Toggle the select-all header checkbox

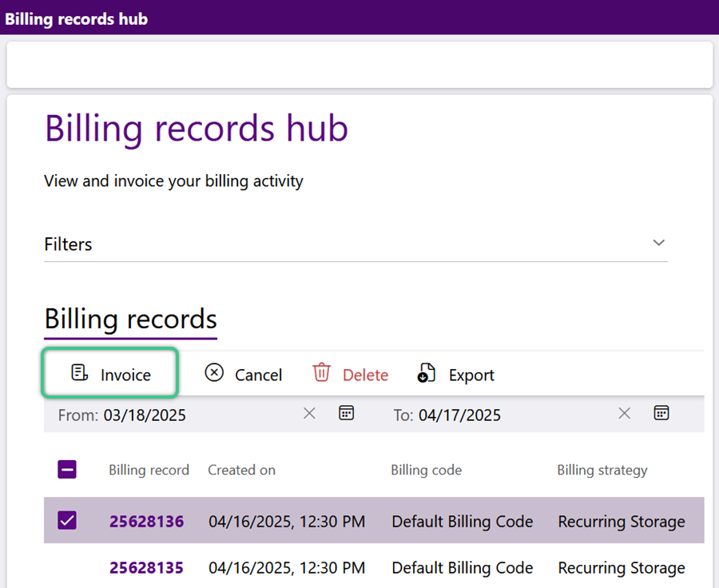pos(67,469)
